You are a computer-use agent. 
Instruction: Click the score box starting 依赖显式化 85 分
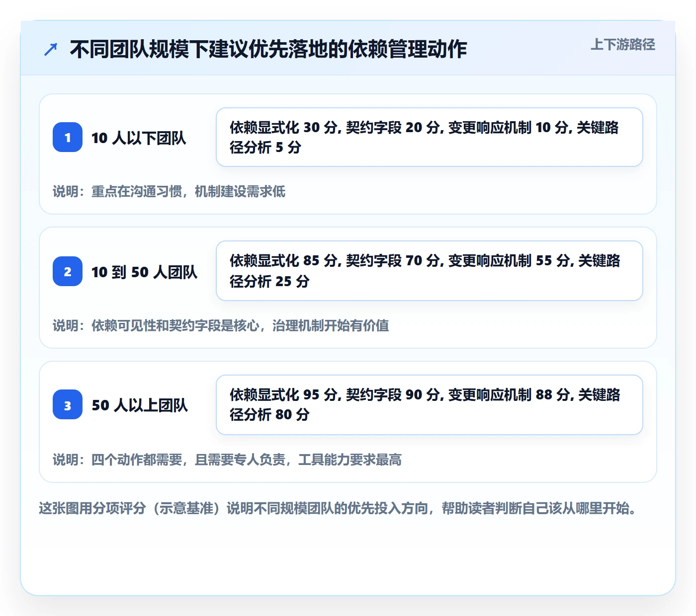pyautogui.click(x=430, y=271)
